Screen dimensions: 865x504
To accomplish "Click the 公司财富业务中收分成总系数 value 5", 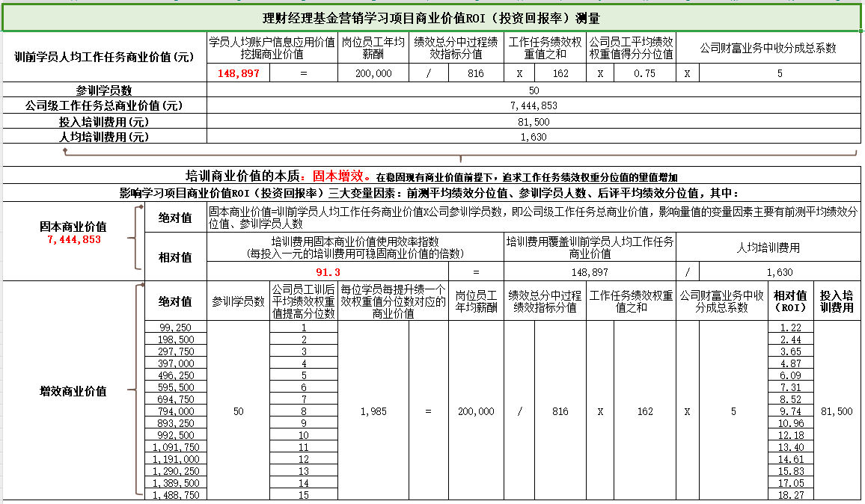I will [x=779, y=73].
